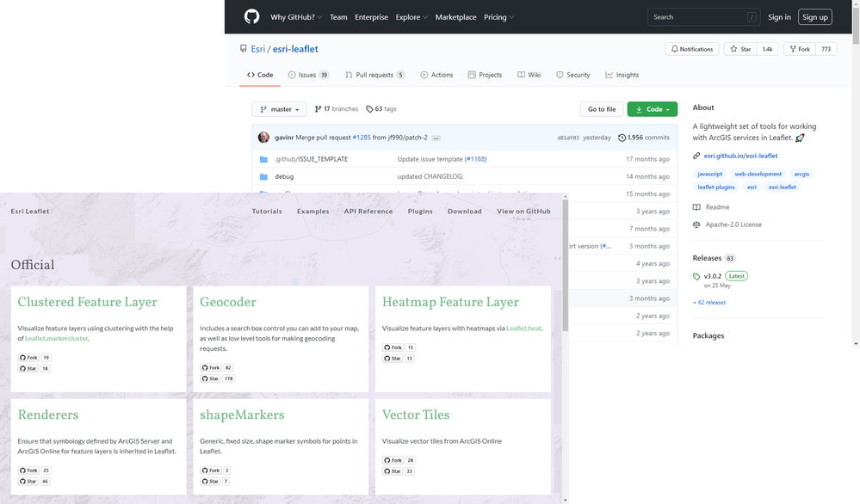View the 17 branches link
Image resolution: width=860 pixels, height=504 pixels.
pos(337,109)
